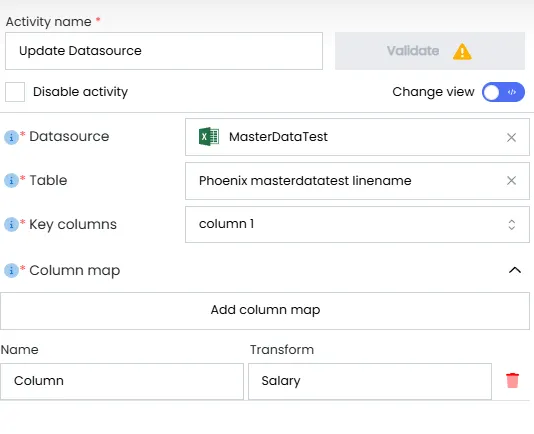The height and width of the screenshot is (434, 534).
Task: Clear the Phoenix masterdatatest linename table
Action: [511, 181]
